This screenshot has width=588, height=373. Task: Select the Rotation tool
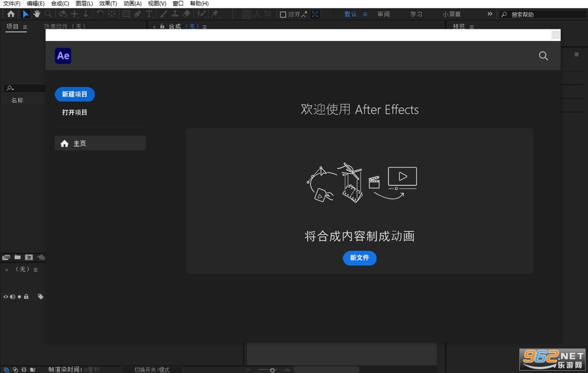[100, 14]
